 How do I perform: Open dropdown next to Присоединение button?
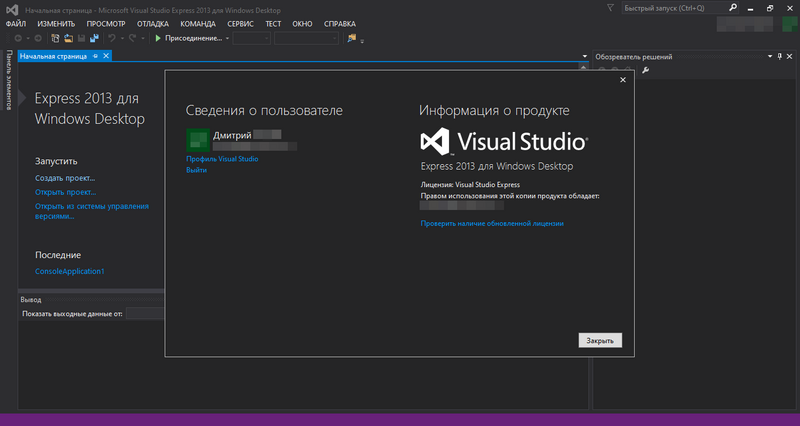[x=228, y=38]
